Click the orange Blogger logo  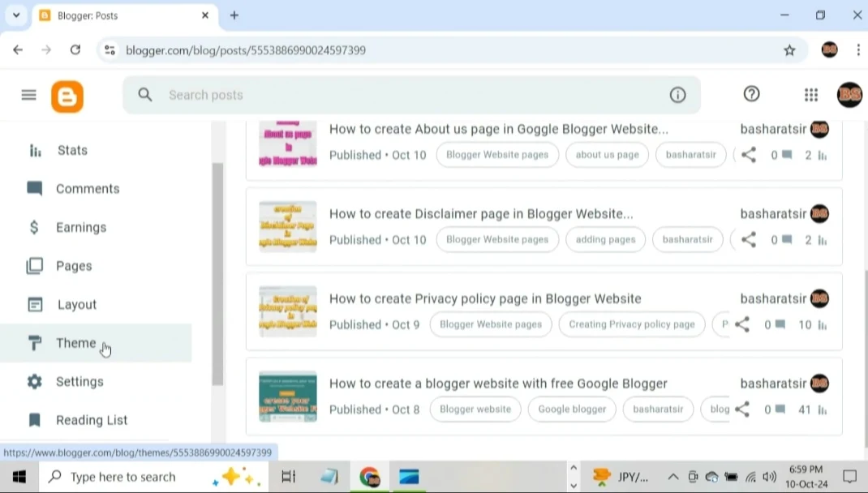67,96
